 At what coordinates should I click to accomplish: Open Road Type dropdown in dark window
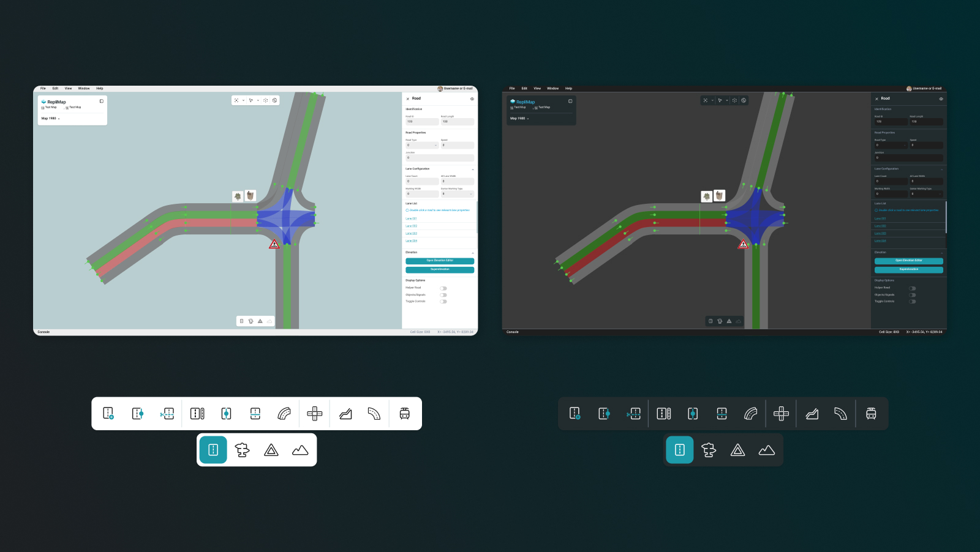tap(891, 145)
